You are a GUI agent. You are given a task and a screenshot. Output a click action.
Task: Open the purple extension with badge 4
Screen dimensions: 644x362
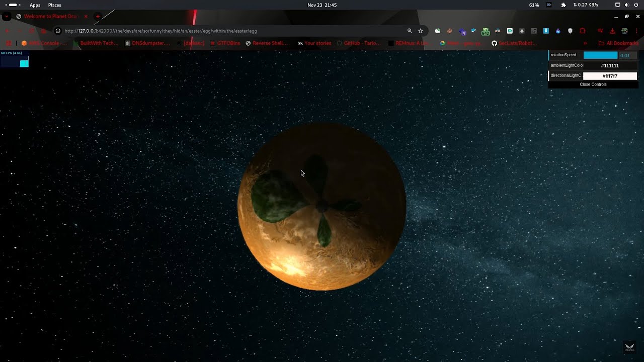pyautogui.click(x=462, y=31)
